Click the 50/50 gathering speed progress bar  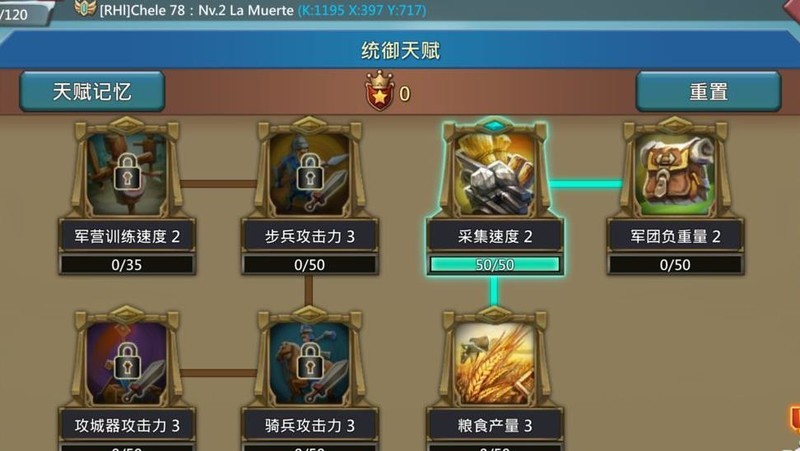coord(494,264)
